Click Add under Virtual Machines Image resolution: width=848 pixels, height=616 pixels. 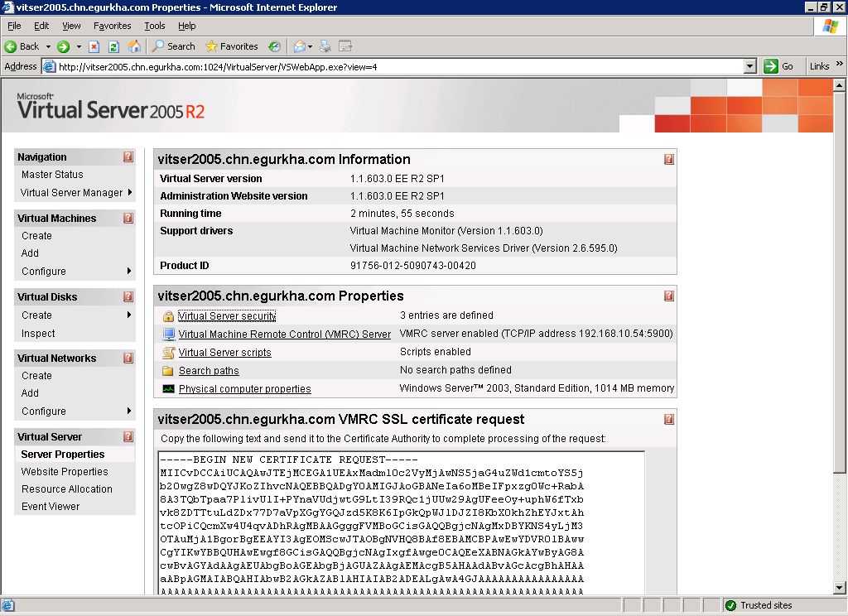pos(31,253)
